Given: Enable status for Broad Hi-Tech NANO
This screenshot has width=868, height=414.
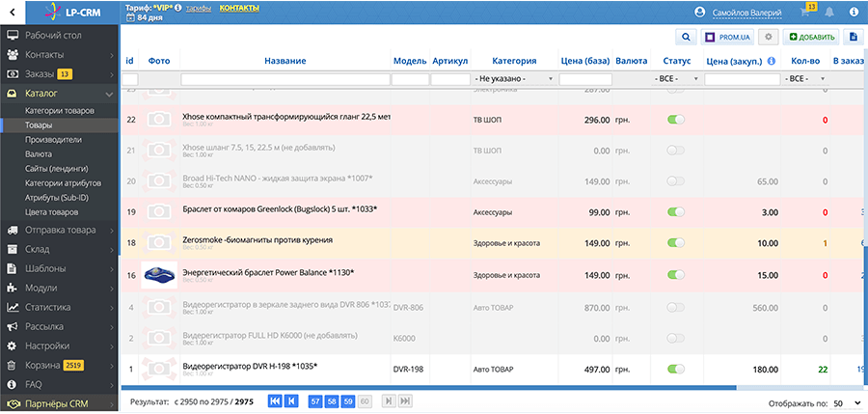Looking at the screenshot, I should (676, 180).
